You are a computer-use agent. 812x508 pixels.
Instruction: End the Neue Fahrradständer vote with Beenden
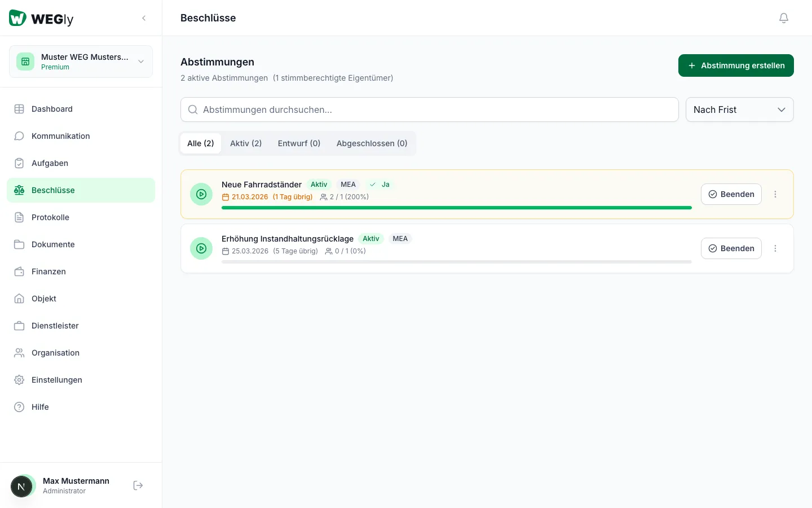click(x=731, y=194)
